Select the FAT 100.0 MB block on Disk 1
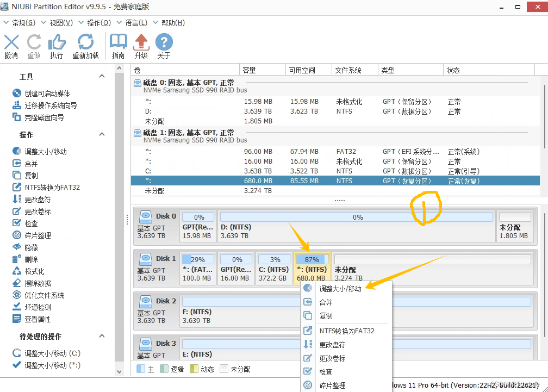This screenshot has width=548, height=392. [198, 269]
